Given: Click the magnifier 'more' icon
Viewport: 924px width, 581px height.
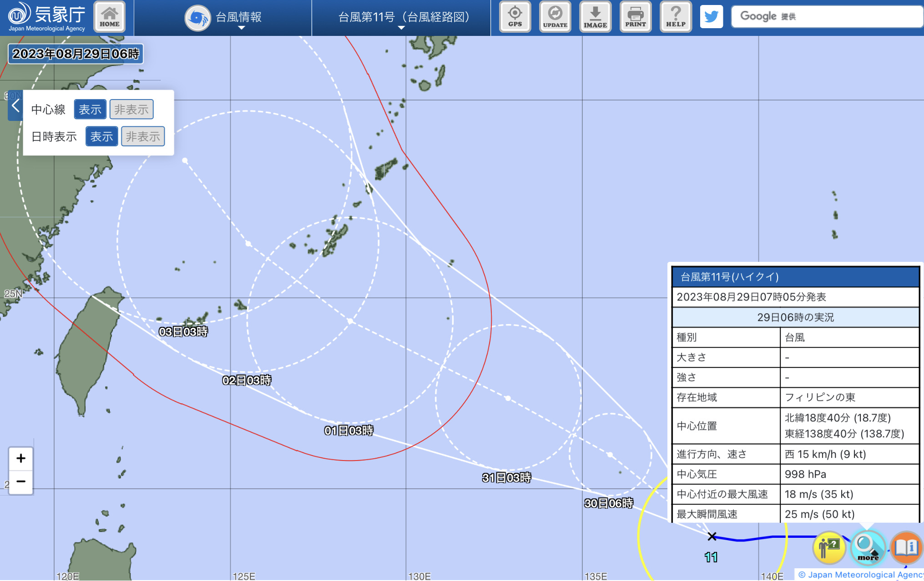Looking at the screenshot, I should tap(868, 547).
